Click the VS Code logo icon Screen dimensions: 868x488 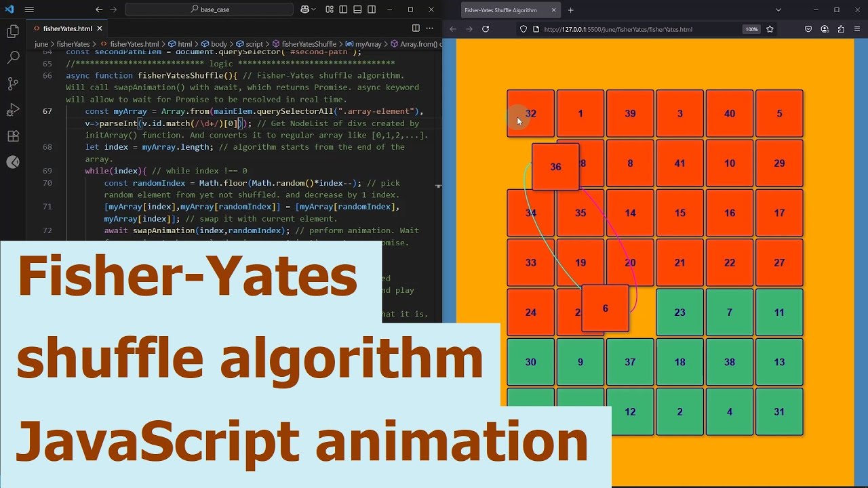[9, 9]
